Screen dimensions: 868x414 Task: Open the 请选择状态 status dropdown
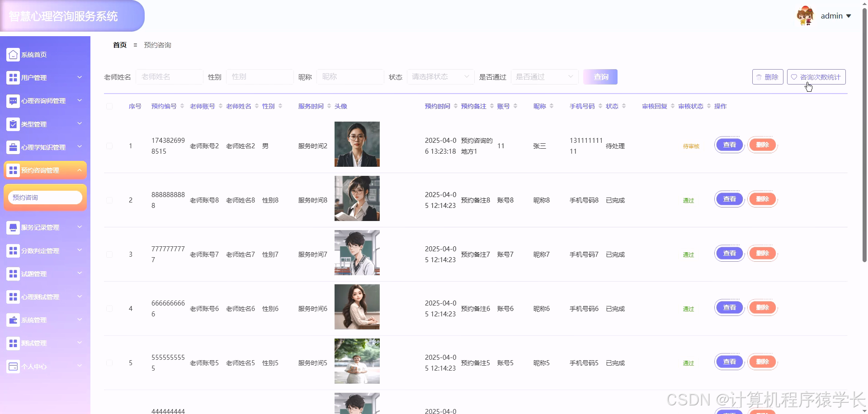439,77
